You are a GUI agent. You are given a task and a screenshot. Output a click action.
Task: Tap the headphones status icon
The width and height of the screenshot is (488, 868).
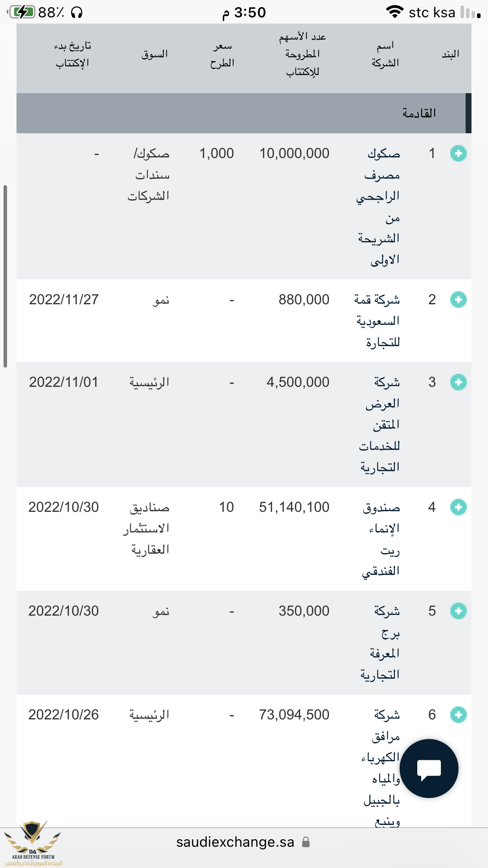(77, 13)
